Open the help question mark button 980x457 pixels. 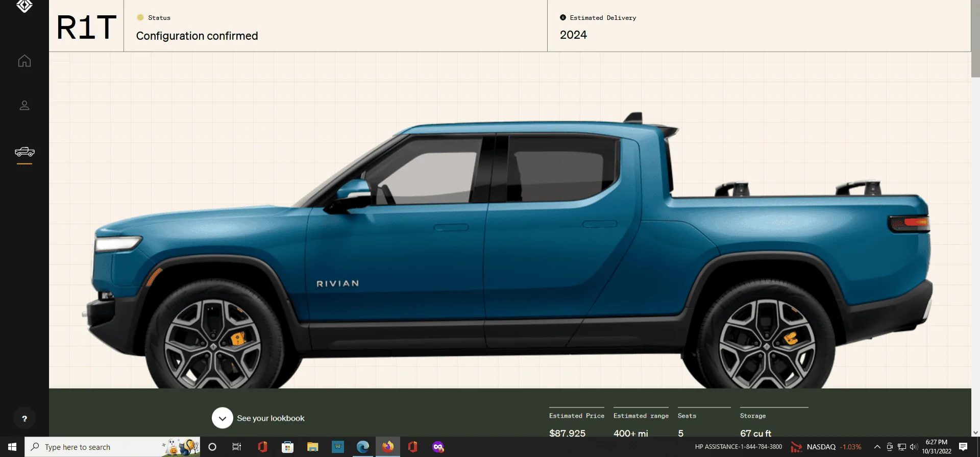click(x=24, y=419)
